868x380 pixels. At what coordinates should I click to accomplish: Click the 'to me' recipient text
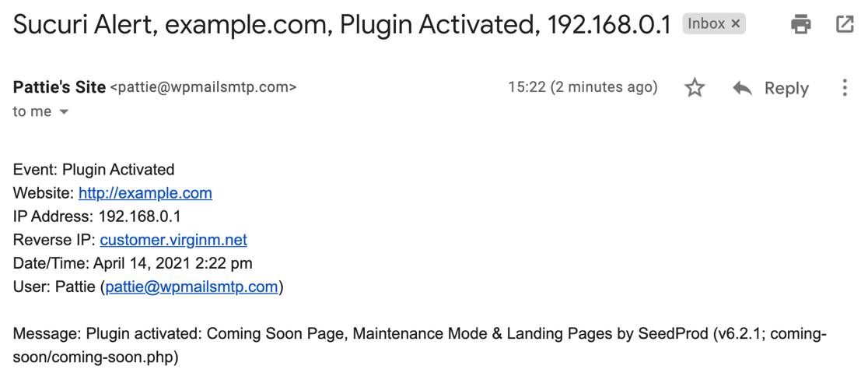(x=32, y=111)
